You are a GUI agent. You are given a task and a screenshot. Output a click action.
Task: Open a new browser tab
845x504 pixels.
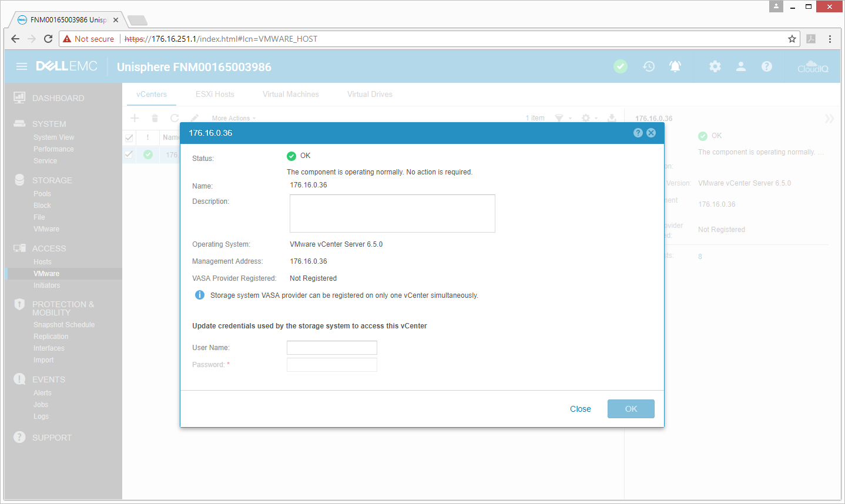click(137, 20)
